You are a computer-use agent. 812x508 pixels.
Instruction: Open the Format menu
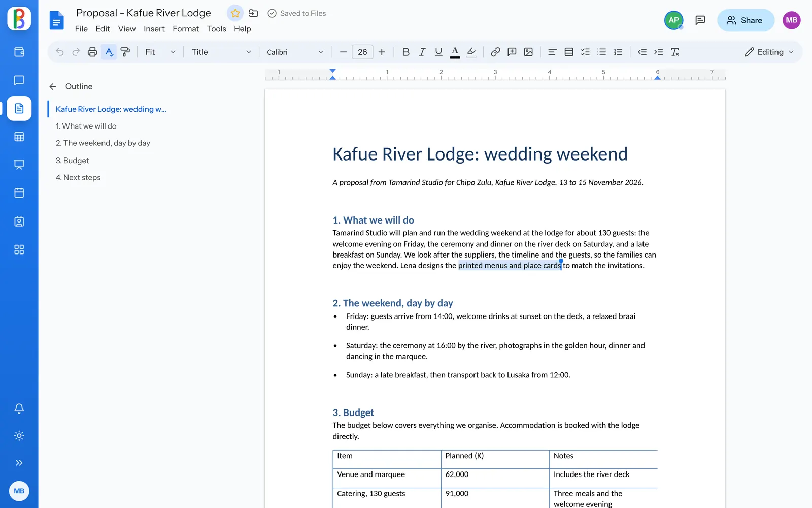[x=186, y=29]
